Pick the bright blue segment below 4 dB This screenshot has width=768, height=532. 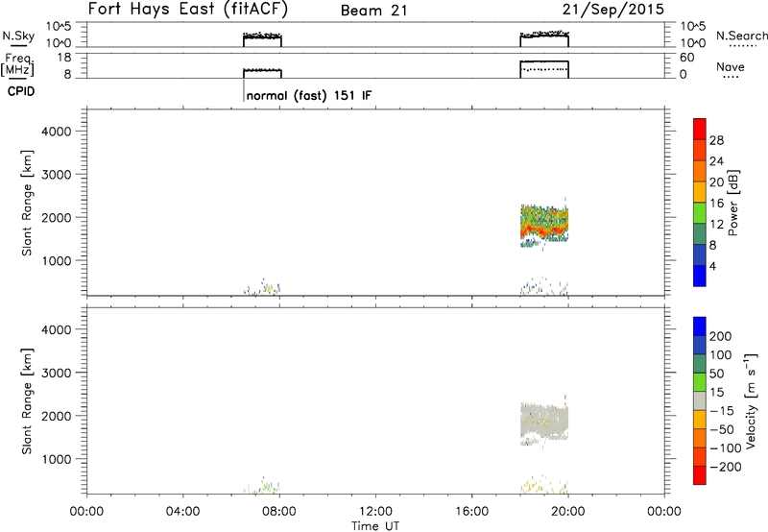tap(700, 276)
